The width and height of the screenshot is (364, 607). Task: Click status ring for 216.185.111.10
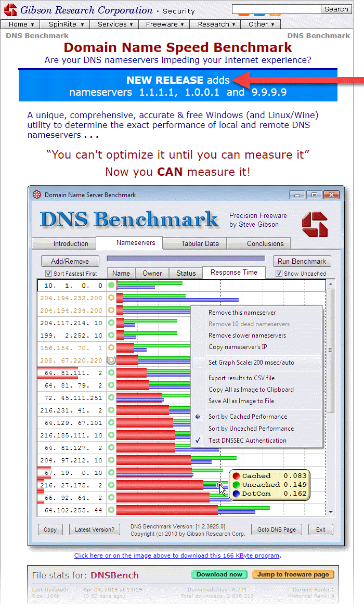[x=111, y=435]
